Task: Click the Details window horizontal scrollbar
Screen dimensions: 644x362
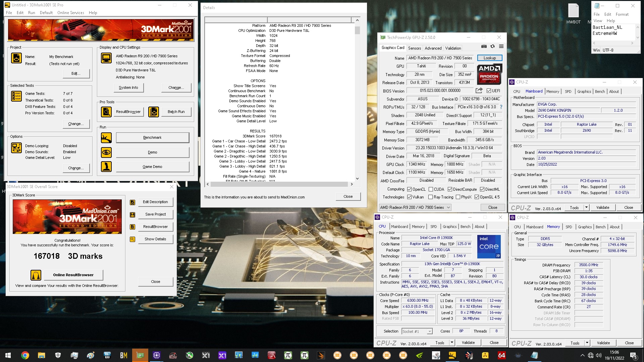Action: coord(279,184)
